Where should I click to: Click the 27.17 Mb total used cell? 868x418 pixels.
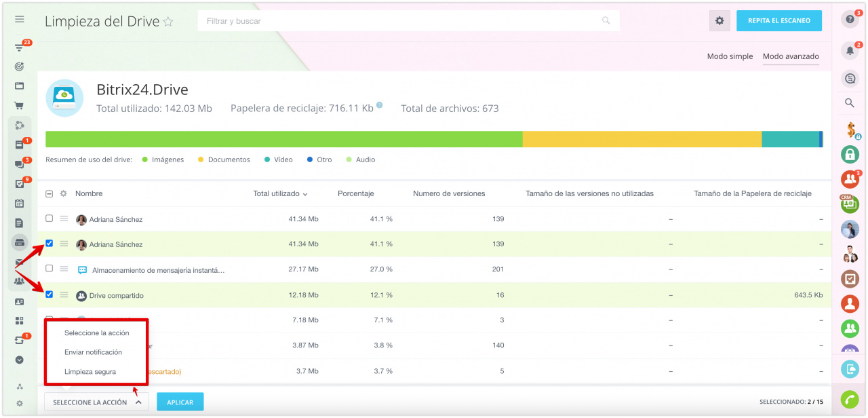(x=303, y=269)
